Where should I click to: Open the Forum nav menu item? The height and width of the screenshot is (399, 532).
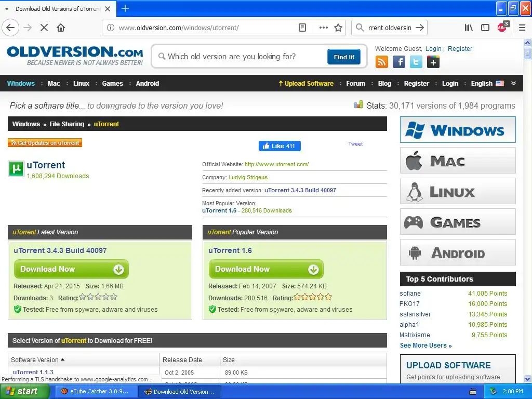pyautogui.click(x=355, y=84)
